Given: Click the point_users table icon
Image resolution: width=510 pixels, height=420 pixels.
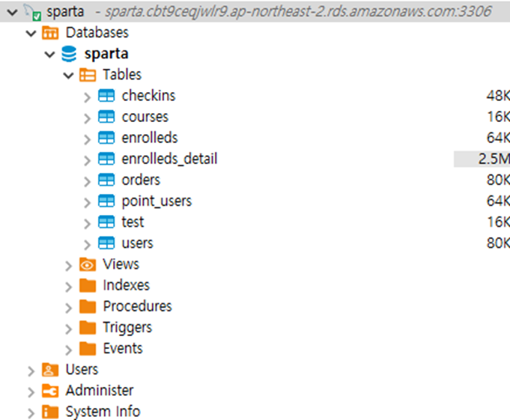Looking at the screenshot, I should [x=106, y=201].
